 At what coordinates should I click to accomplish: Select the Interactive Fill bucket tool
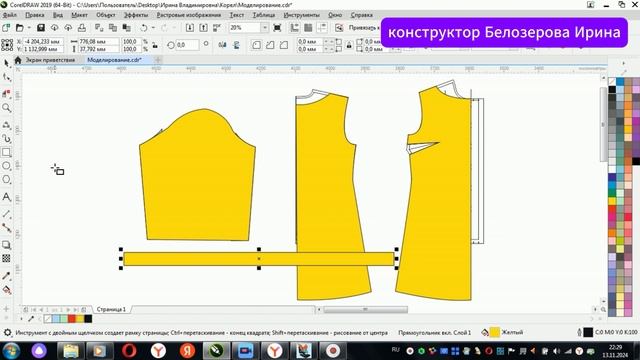pyautogui.click(x=7, y=290)
